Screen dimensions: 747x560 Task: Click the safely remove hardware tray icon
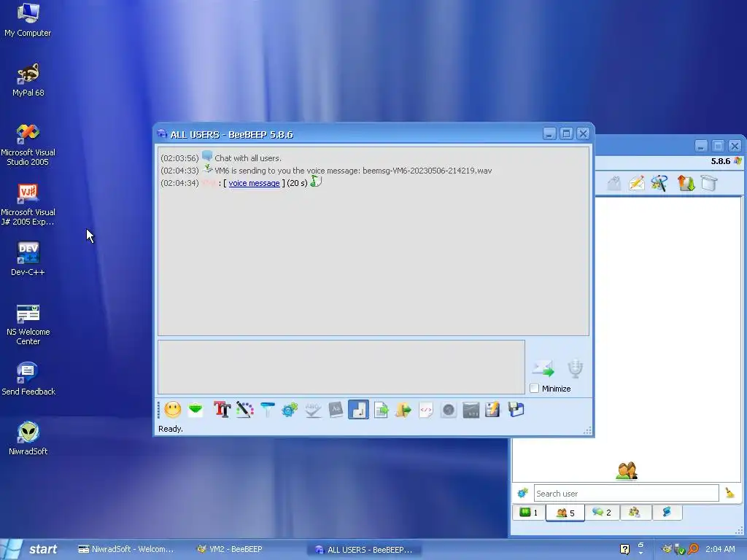pyautogui.click(x=680, y=550)
